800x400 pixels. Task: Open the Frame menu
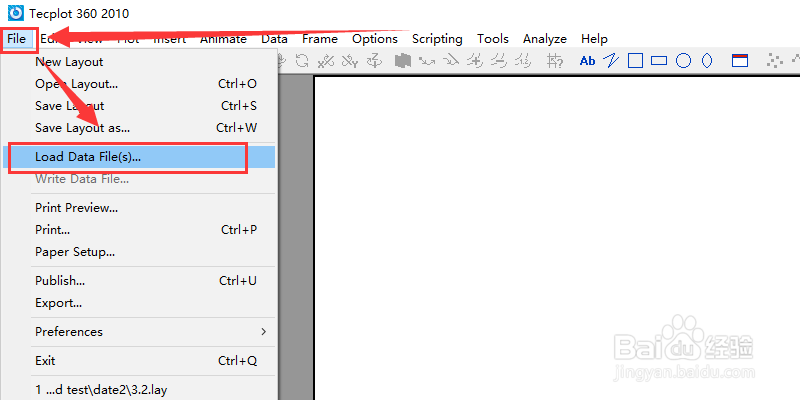[320, 39]
